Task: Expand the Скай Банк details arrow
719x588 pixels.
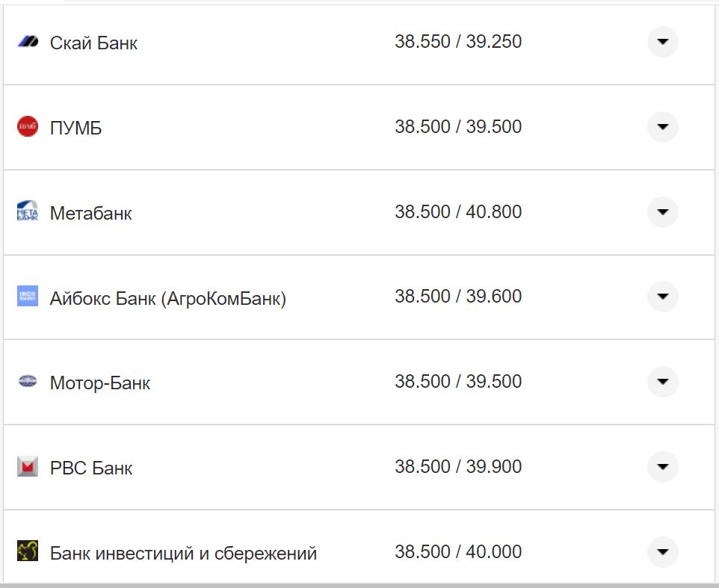Action: [x=662, y=43]
